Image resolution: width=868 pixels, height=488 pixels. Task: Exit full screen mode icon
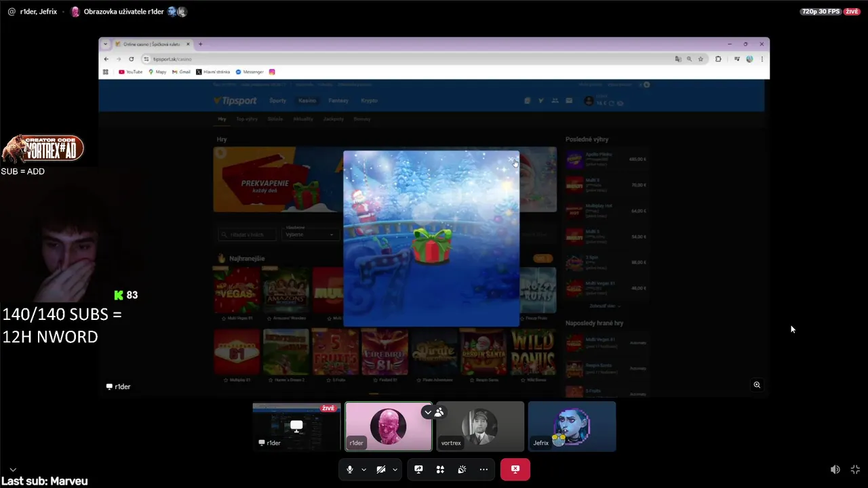[x=855, y=469]
